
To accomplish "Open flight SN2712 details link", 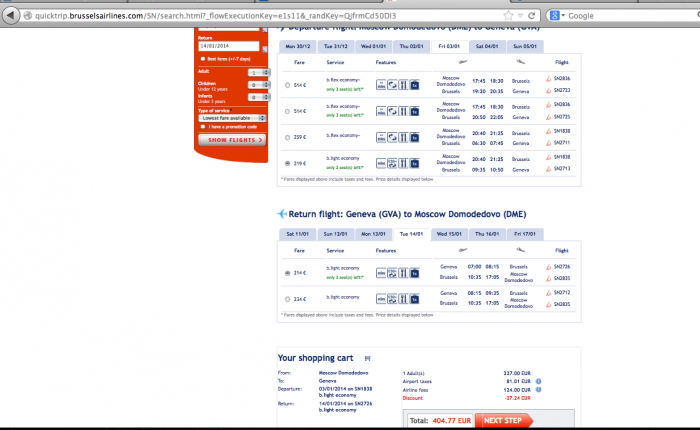I will (x=562, y=292).
